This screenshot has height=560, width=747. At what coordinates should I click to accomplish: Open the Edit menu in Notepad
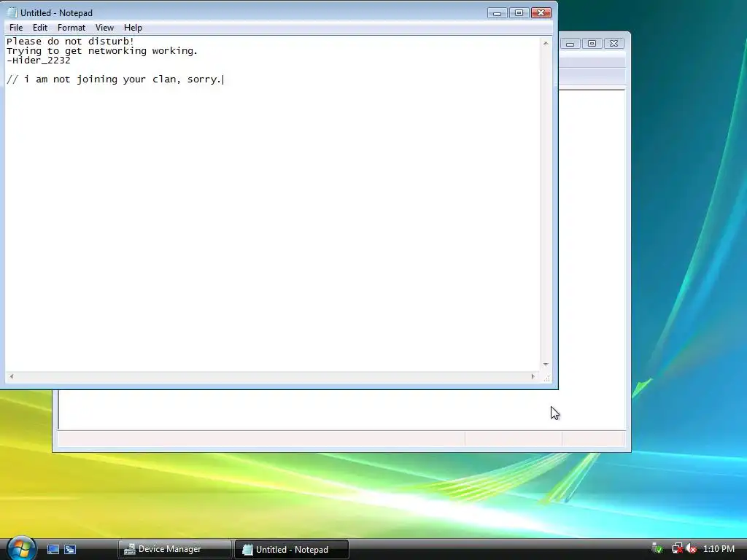(40, 28)
